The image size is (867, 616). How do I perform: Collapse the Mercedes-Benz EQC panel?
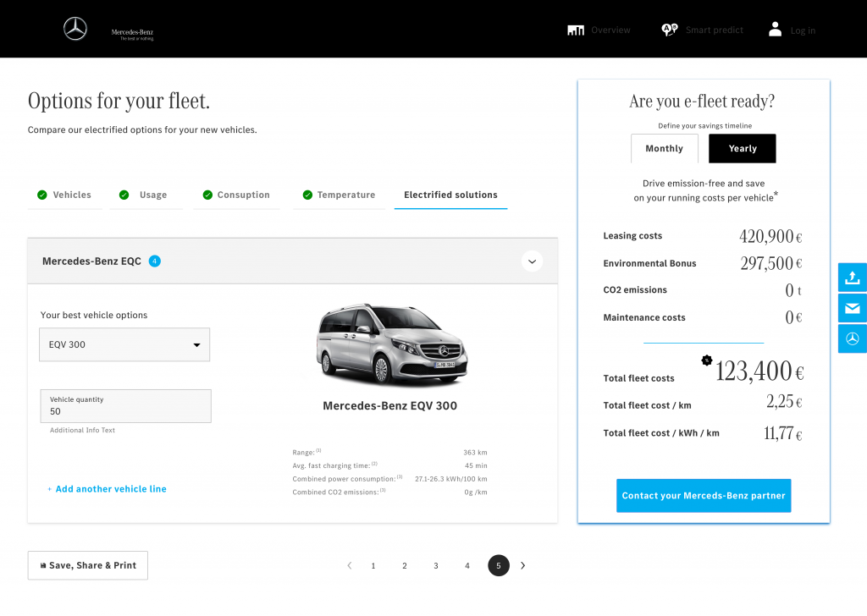click(532, 261)
